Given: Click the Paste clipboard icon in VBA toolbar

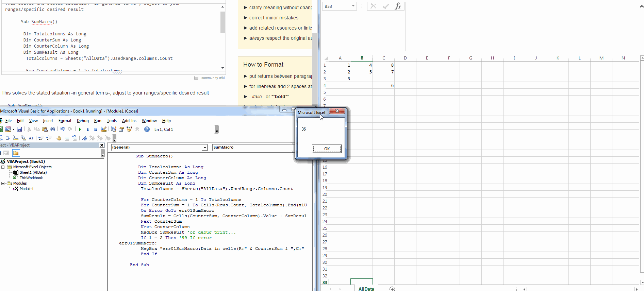Looking at the screenshot, I should tap(45, 129).
